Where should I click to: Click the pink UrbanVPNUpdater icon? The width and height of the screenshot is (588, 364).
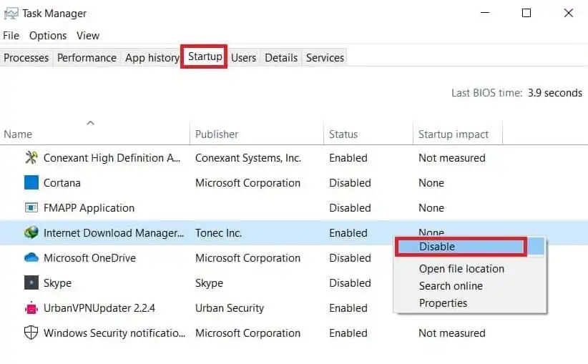(x=31, y=308)
